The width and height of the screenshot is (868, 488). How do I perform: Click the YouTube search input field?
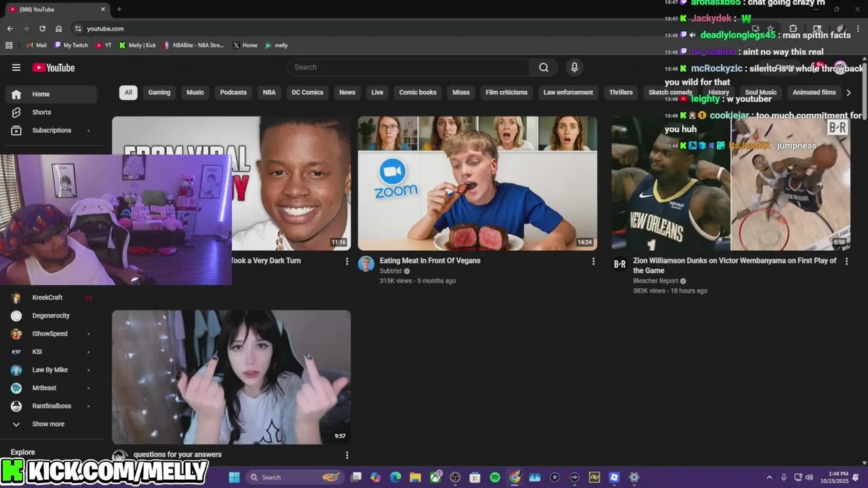[408, 67]
